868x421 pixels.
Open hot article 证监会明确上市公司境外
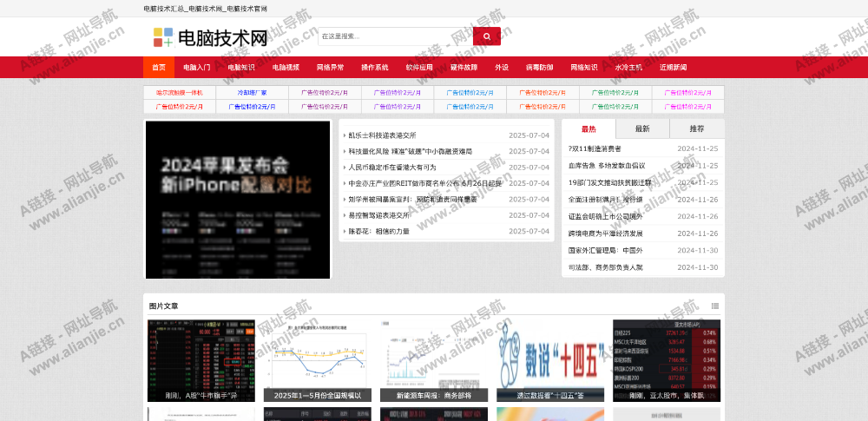pos(605,217)
